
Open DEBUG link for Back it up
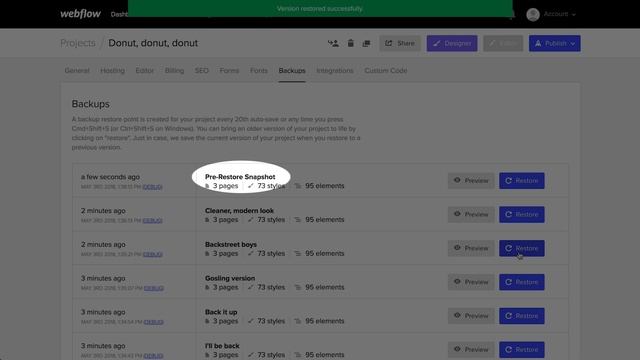[x=153, y=322]
